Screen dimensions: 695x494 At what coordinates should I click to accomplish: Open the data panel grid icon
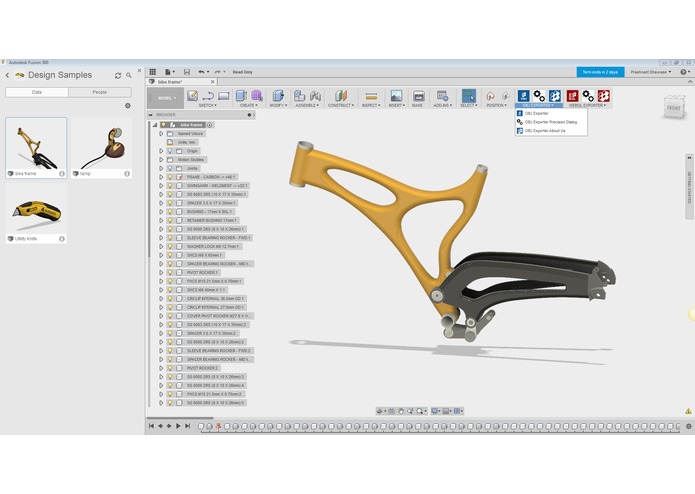pyautogui.click(x=152, y=72)
